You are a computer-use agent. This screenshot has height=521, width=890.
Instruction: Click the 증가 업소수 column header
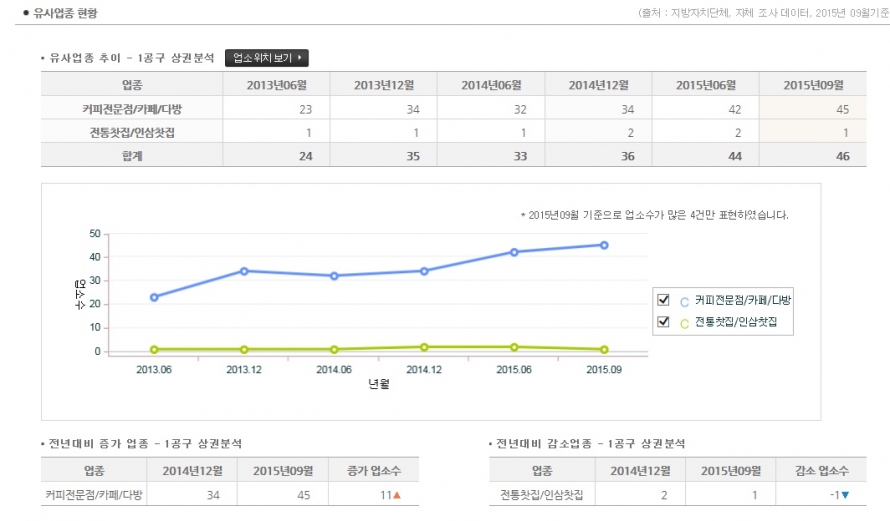375,470
